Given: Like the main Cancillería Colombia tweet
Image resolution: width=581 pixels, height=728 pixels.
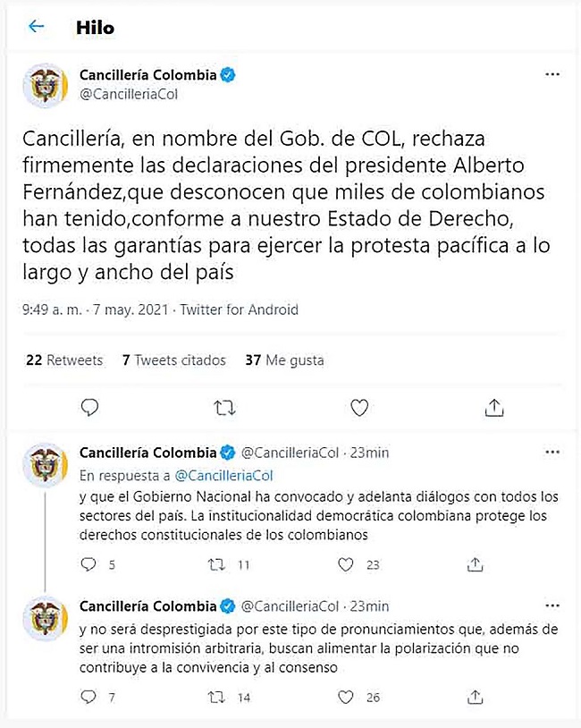Looking at the screenshot, I should (359, 408).
